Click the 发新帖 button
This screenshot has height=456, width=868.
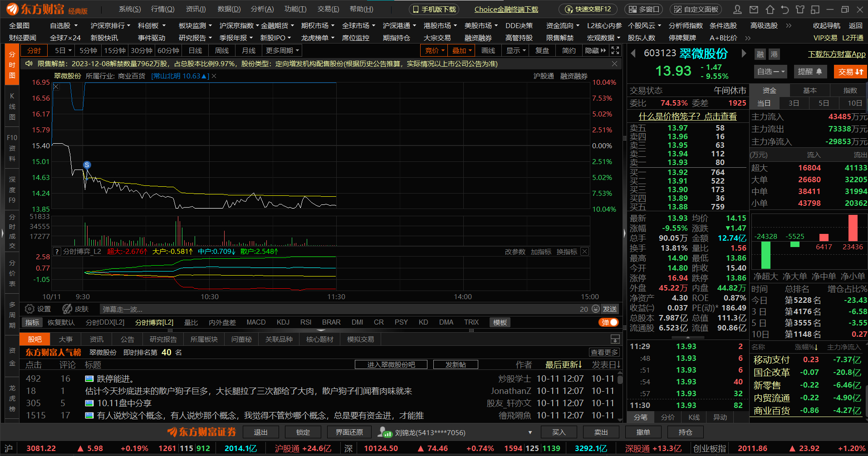pyautogui.click(x=456, y=364)
